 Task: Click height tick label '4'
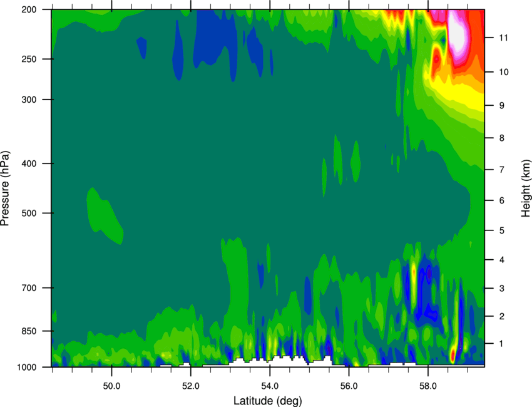tap(502, 260)
